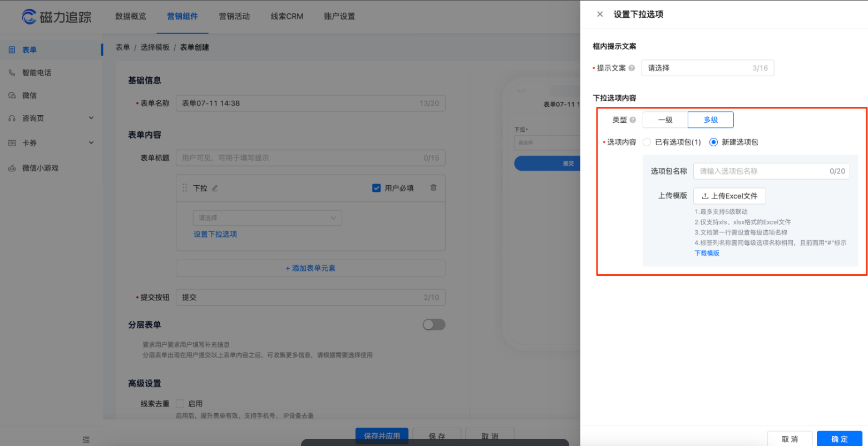This screenshot has height=446, width=868.
Task: Click the 微信 chat bubble icon
Action: [12, 95]
